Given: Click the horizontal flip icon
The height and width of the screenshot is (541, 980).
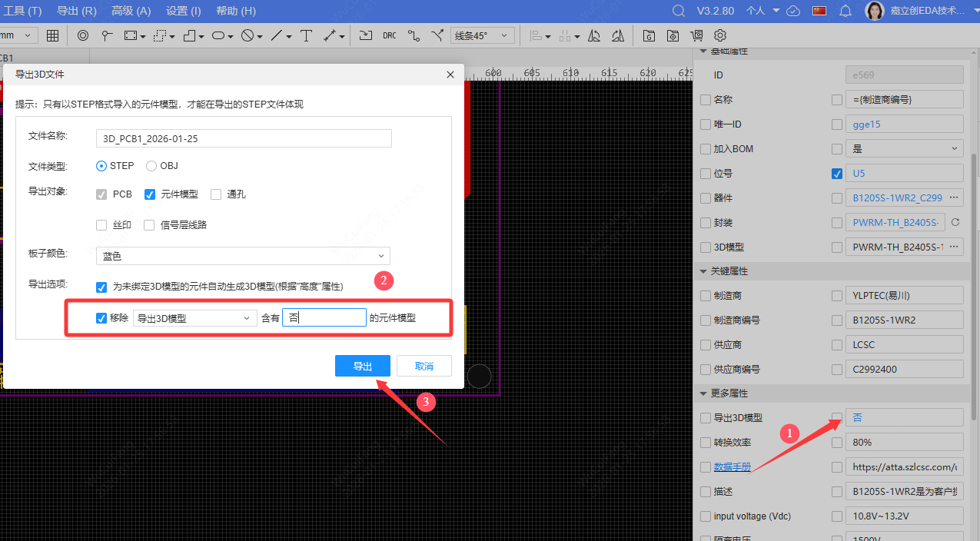Looking at the screenshot, I should 594,35.
